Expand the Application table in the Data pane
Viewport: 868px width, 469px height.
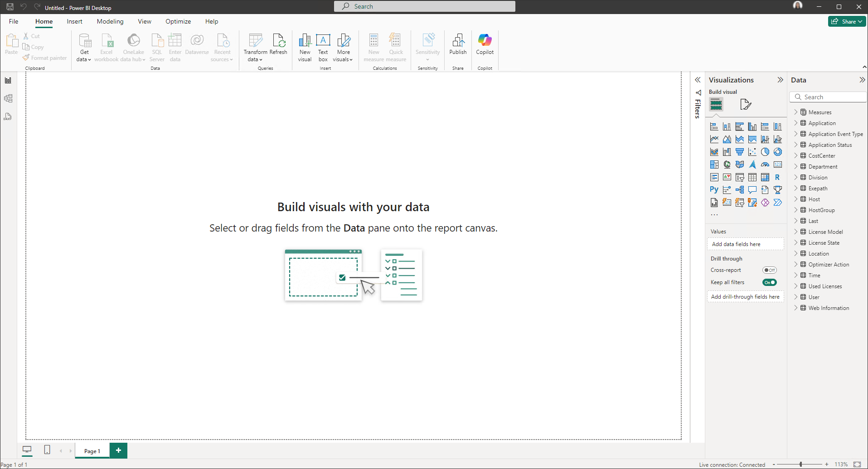796,123
